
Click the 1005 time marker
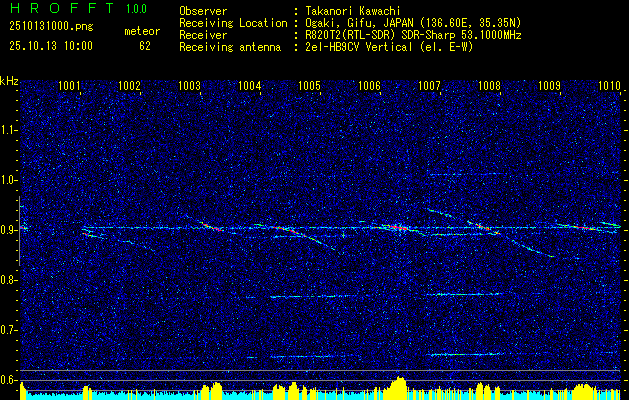point(310,85)
